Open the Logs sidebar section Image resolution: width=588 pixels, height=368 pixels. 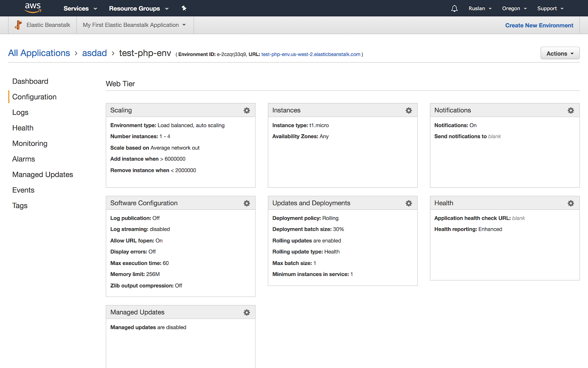tap(20, 113)
